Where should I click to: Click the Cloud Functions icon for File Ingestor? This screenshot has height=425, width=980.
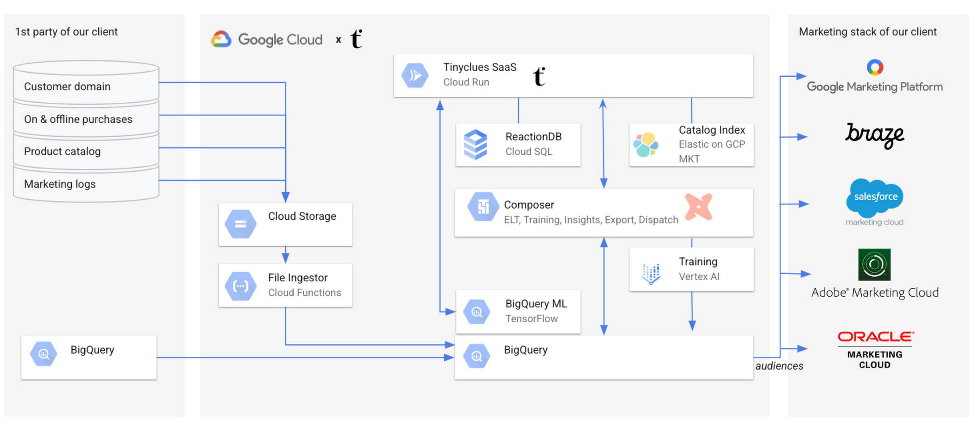click(240, 286)
